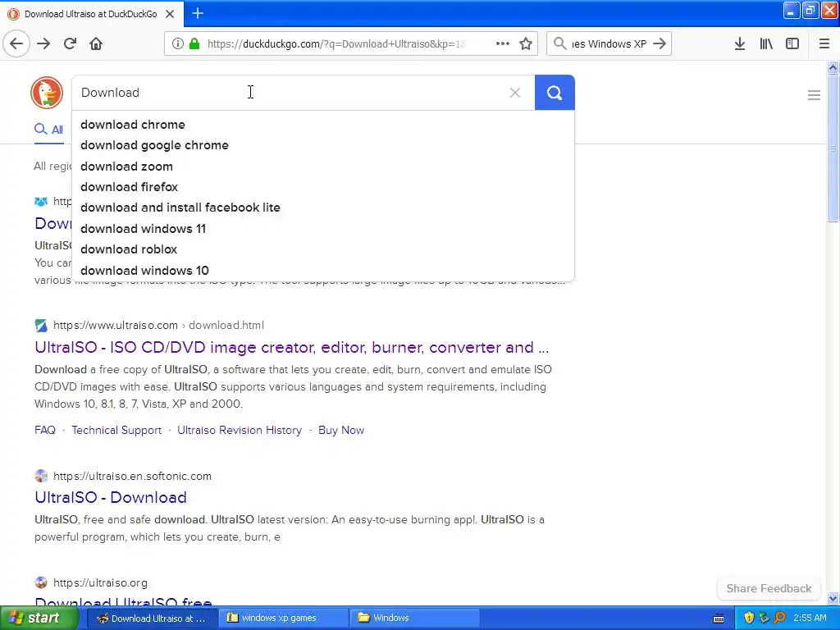This screenshot has height=630, width=840.
Task: Click the ultraiso.en.softonic.com URL
Action: [132, 476]
